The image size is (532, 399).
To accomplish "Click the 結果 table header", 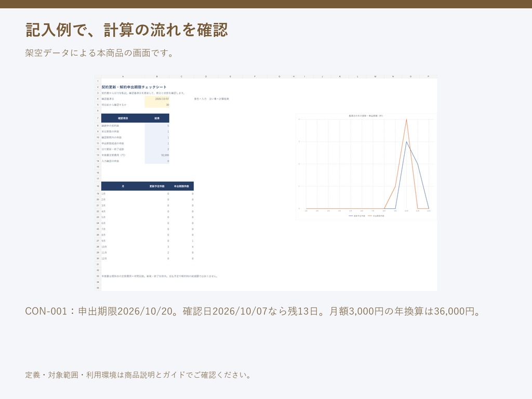I will click(x=157, y=118).
